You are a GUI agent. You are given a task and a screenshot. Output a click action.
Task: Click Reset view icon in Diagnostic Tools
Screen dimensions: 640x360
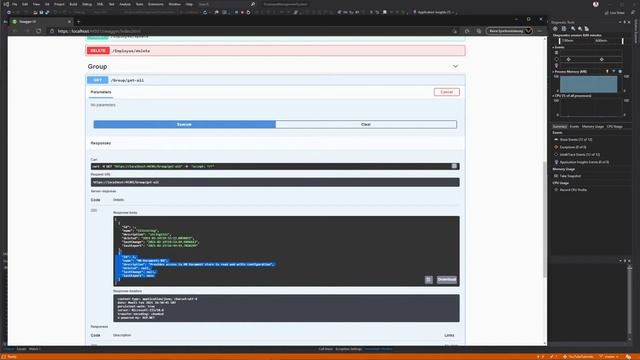pyautogui.click(x=587, y=29)
